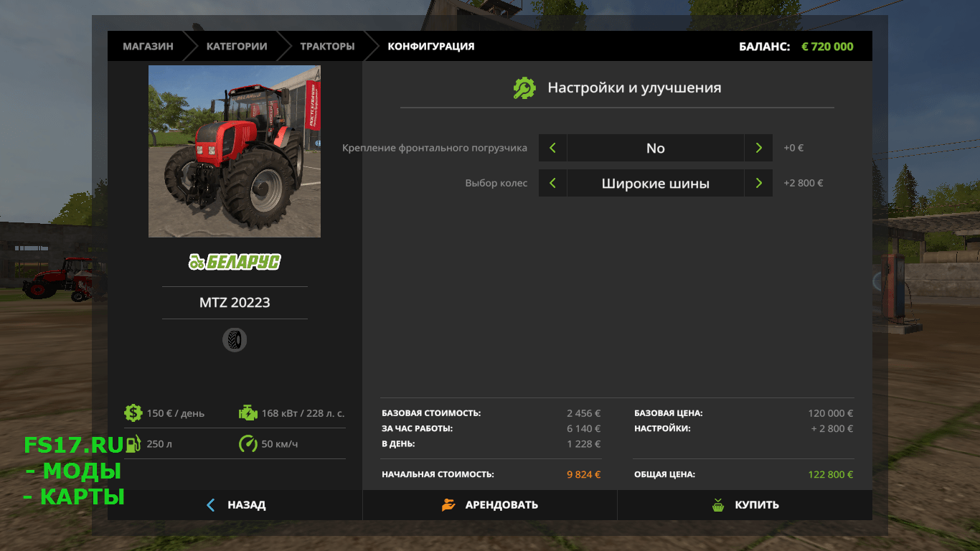The image size is (980, 551).
Task: Click the '50 км/ч' speed value
Action: [280, 444]
